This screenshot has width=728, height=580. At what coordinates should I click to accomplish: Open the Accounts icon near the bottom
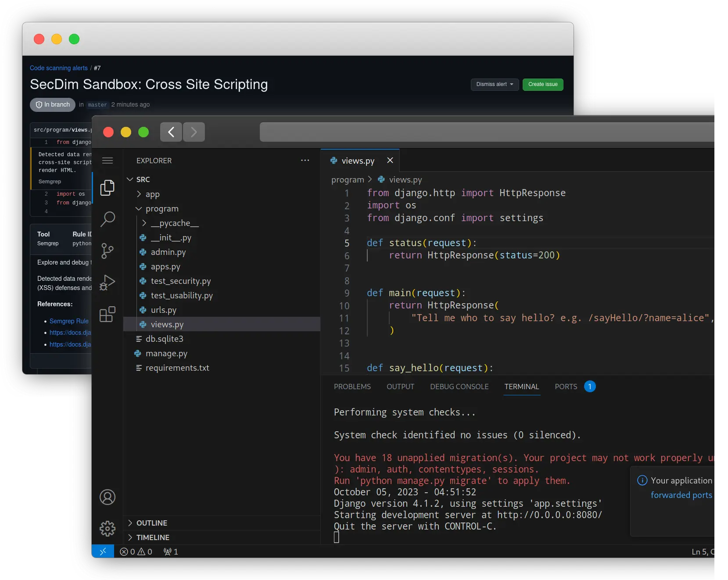107,497
